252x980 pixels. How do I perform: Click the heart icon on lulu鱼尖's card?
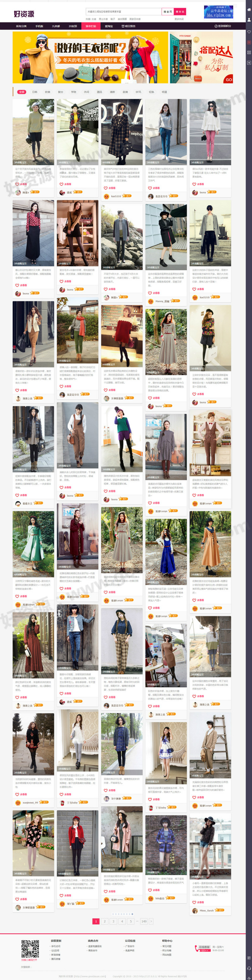click(150, 890)
